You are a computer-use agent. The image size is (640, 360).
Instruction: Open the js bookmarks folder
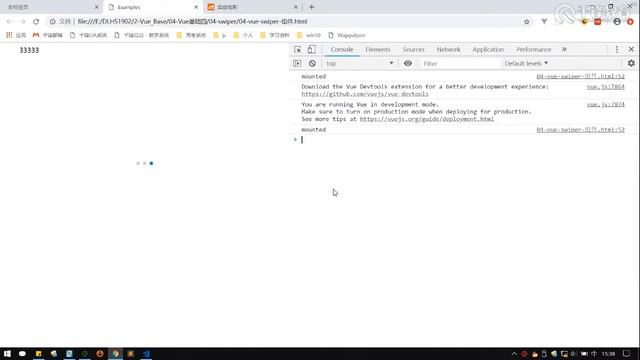click(x=220, y=35)
